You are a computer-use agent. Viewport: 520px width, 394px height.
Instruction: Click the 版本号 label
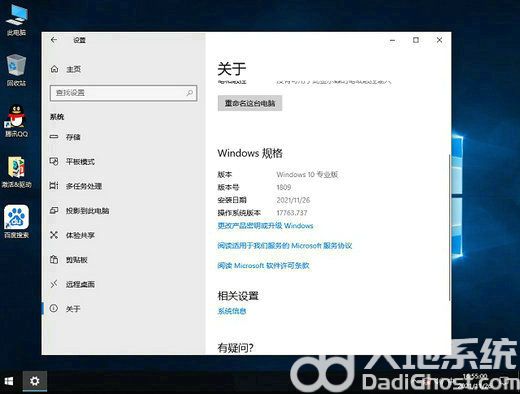coord(228,187)
